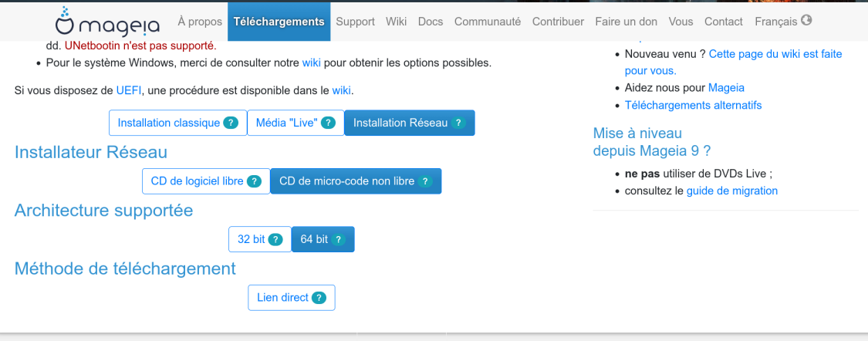Select 64 bit architecture
The image size is (868, 341).
[x=323, y=240]
